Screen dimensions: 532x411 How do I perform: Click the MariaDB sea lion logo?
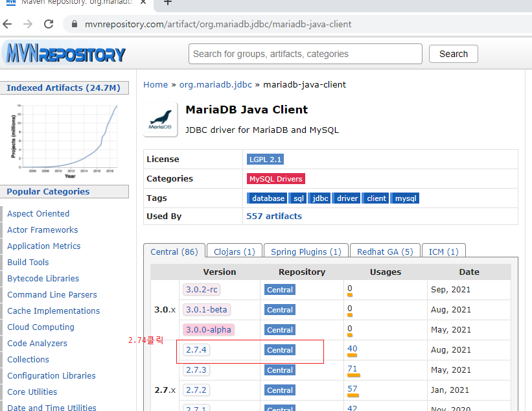tap(160, 119)
